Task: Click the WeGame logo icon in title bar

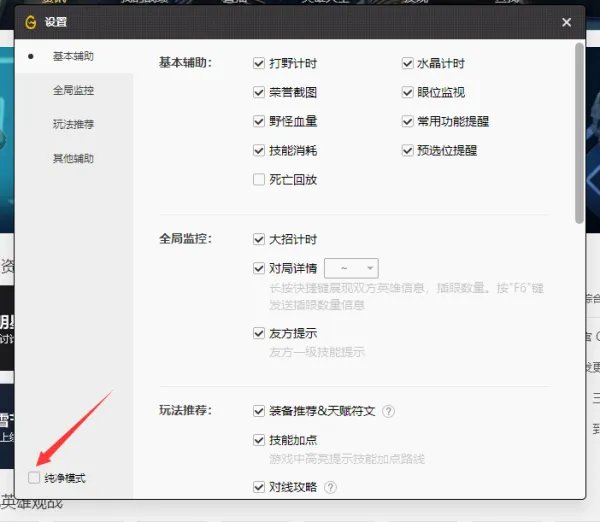Action: 31,22
